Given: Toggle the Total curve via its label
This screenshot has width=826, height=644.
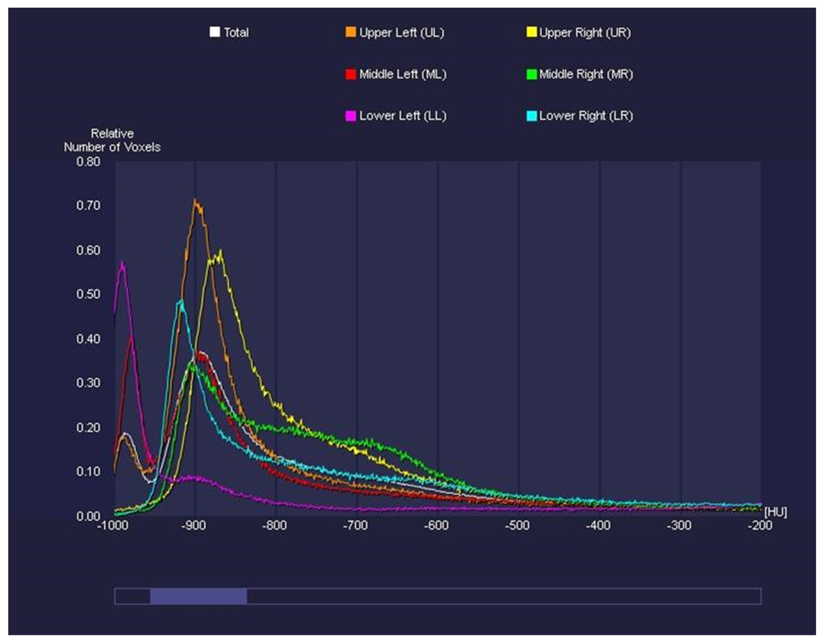Looking at the screenshot, I should [x=236, y=32].
